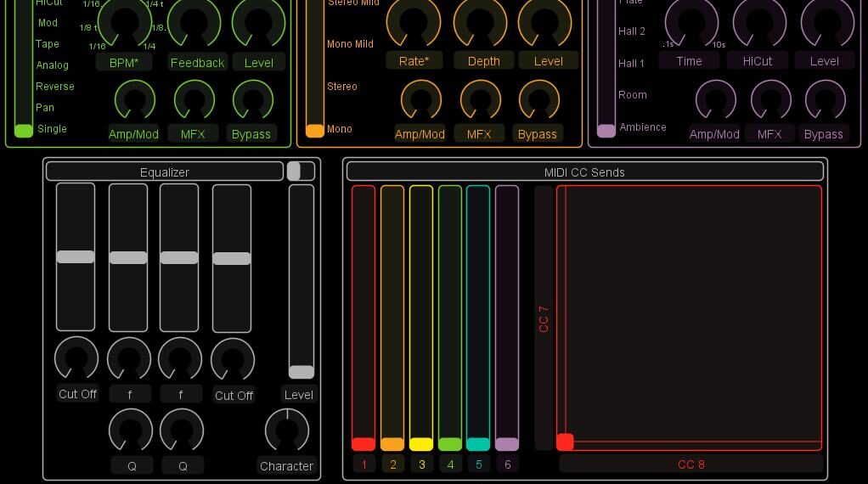This screenshot has height=484, width=868.
Task: Click the green BPM* knob
Action: coord(125,22)
